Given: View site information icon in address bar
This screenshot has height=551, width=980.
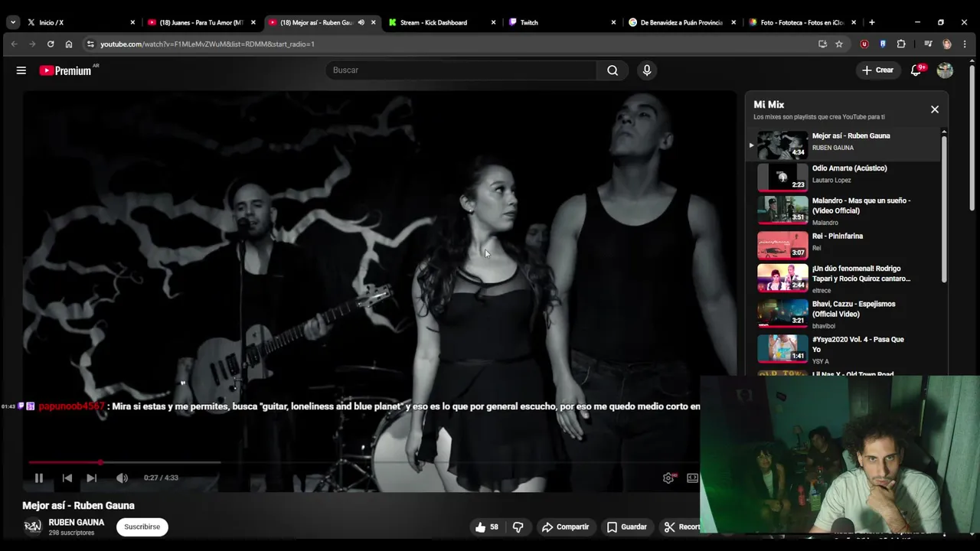Looking at the screenshot, I should 90,44.
